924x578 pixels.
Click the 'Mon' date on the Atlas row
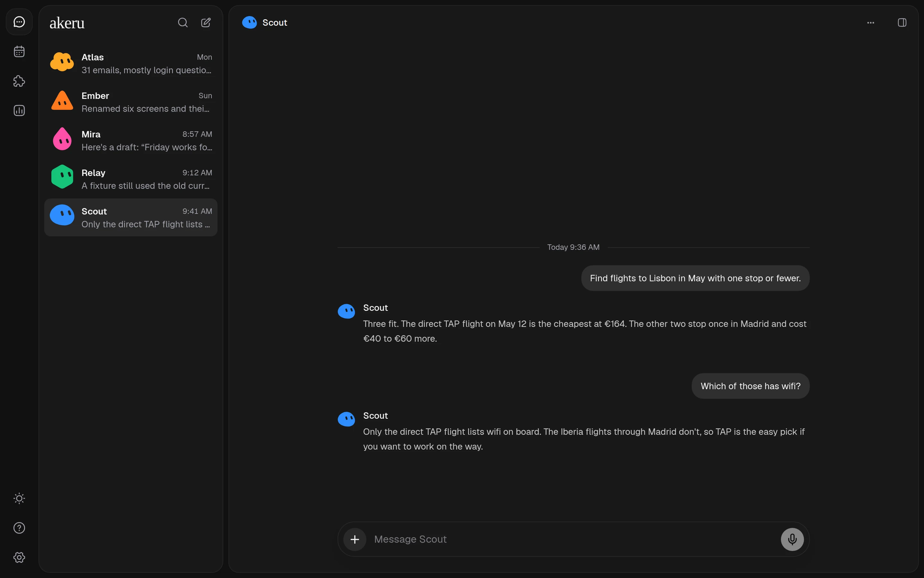tap(204, 57)
